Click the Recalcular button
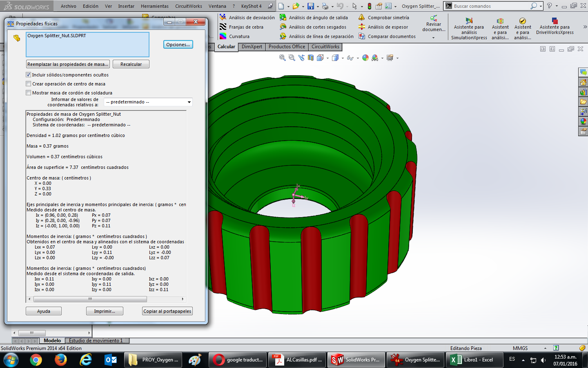The width and height of the screenshot is (588, 368). (x=131, y=64)
